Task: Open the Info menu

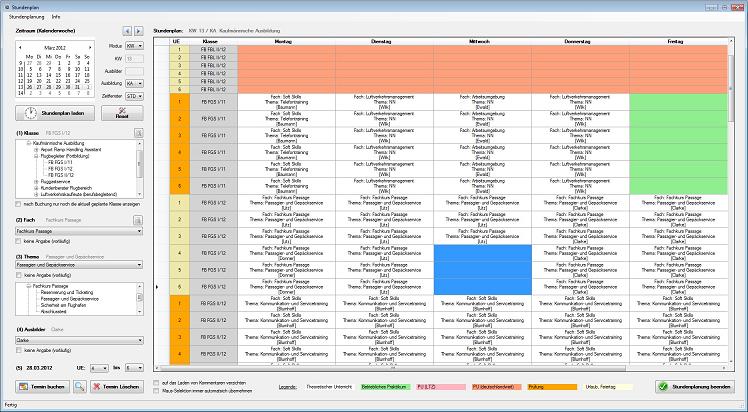Action: 56,17
